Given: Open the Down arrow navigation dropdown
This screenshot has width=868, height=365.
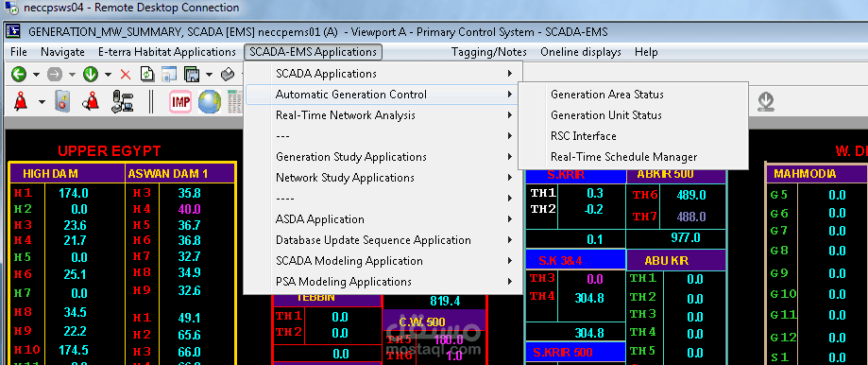Looking at the screenshot, I should coord(108,74).
